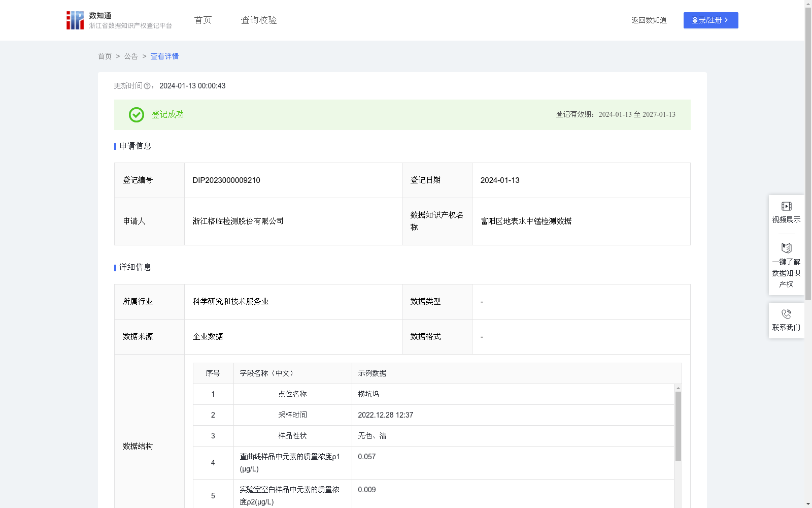The image size is (812, 508).
Task: Click the 数知通 platform logo
Action: coord(75,20)
